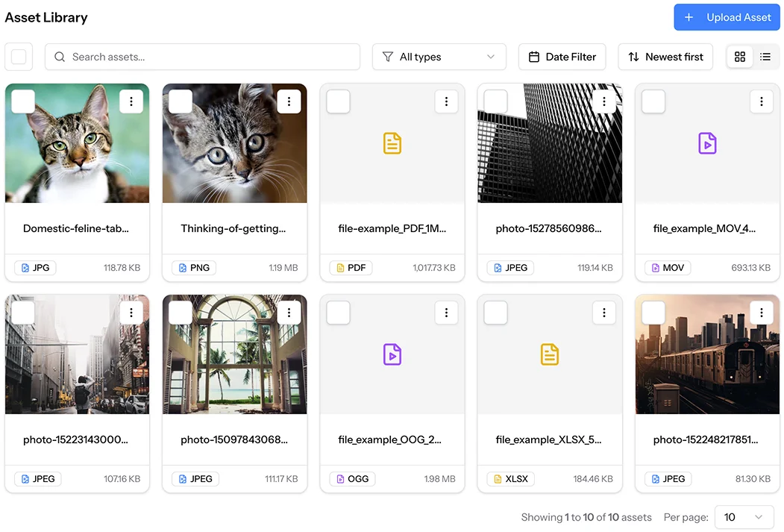The image size is (784, 532).
Task: Open options menu for file-example_PDF card
Action: point(447,101)
